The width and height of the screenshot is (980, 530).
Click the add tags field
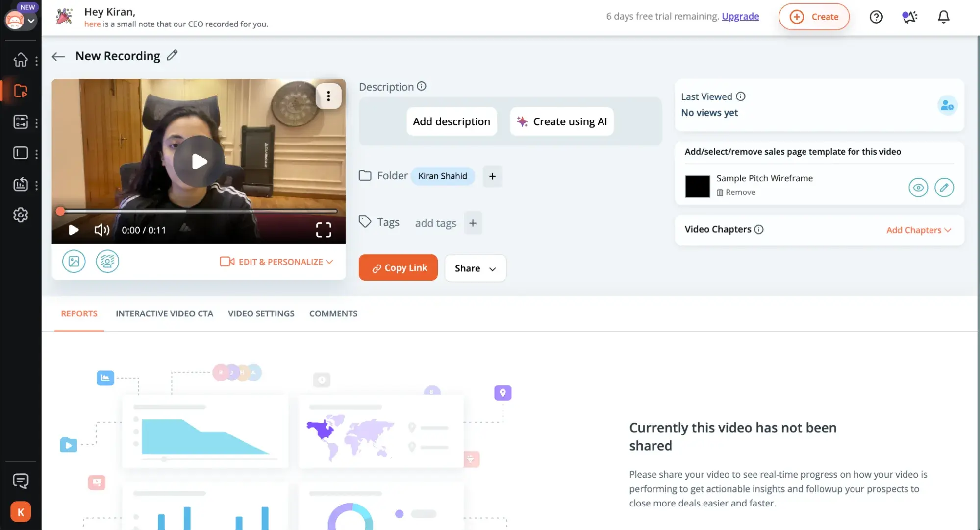436,223
